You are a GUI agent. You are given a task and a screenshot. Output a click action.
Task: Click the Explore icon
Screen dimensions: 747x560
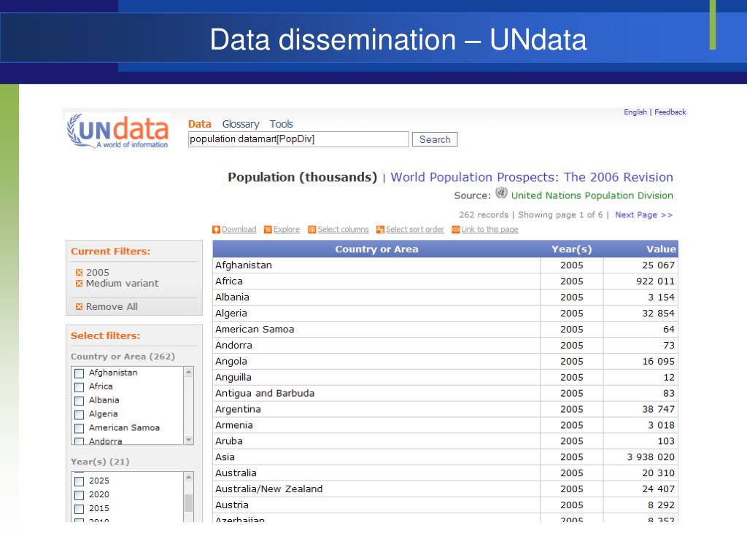(268, 230)
